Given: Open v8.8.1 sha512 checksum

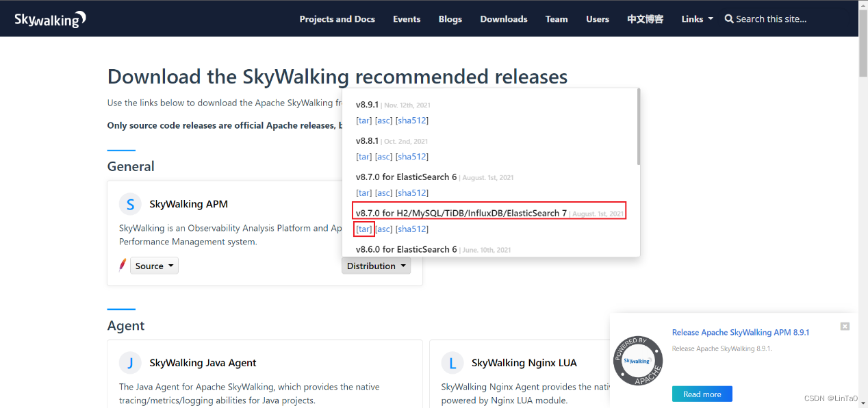Looking at the screenshot, I should coord(412,157).
